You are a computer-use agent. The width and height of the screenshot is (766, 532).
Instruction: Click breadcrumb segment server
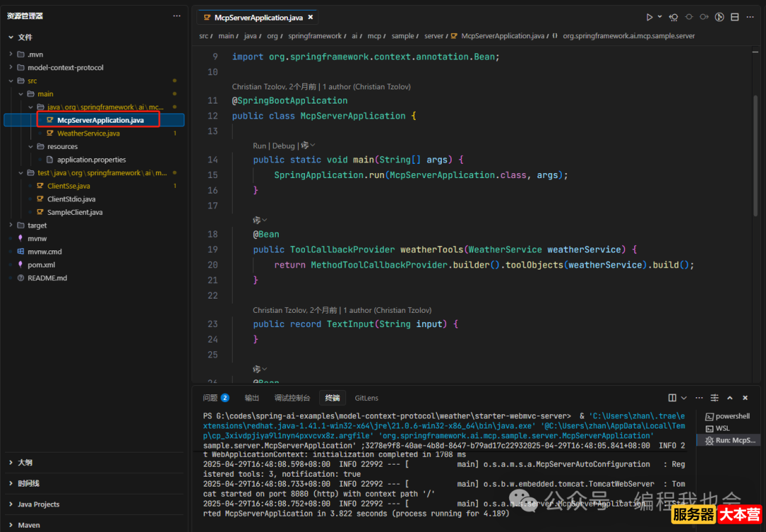coord(433,36)
